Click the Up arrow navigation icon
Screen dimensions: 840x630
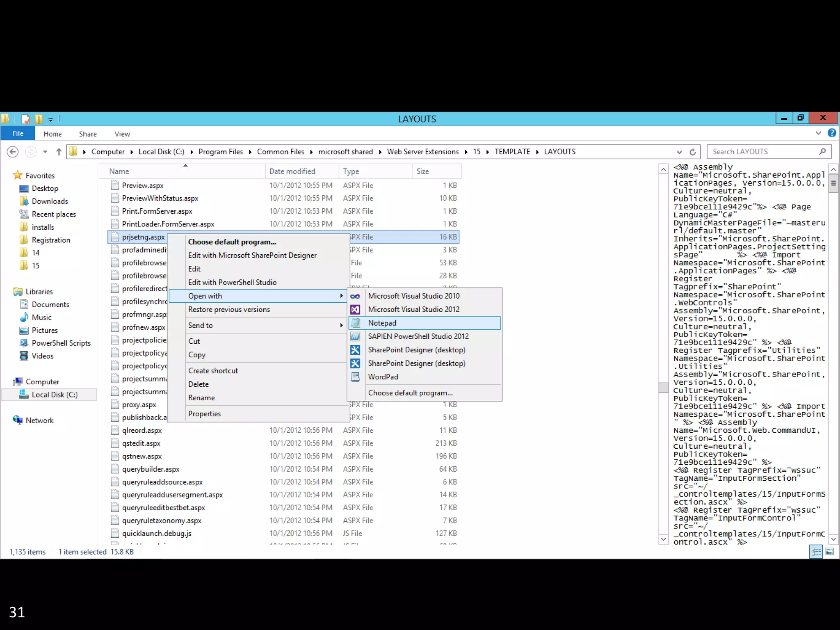click(59, 152)
